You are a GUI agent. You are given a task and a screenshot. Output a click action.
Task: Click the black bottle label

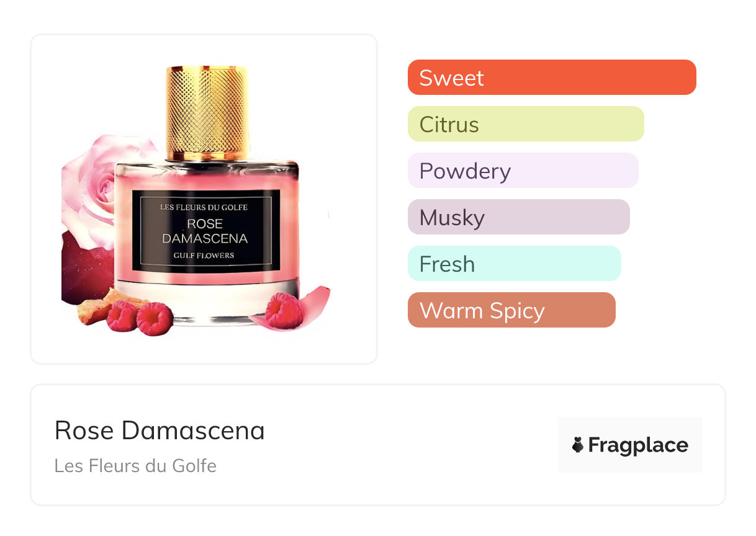205,231
